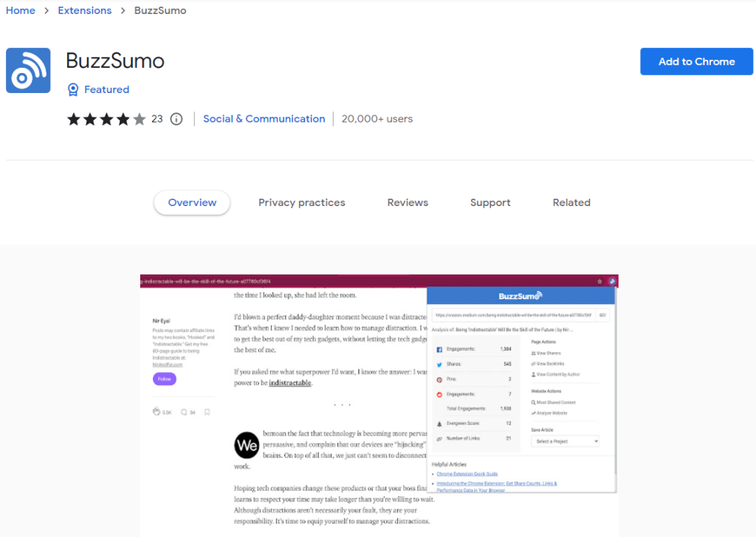Click the Follow button in preview

[x=165, y=379]
